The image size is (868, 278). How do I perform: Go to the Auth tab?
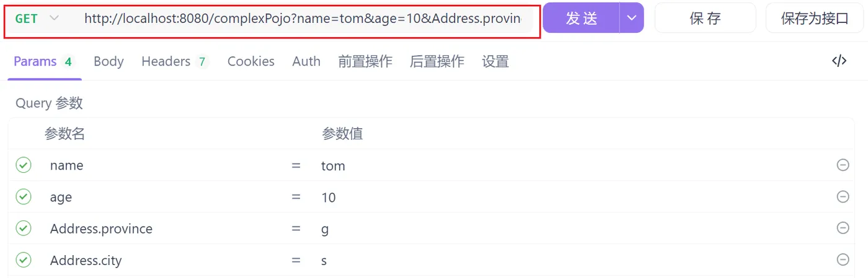pos(306,61)
